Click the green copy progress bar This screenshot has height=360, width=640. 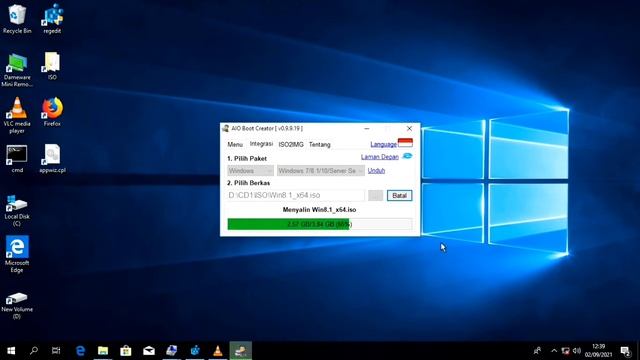(320, 224)
